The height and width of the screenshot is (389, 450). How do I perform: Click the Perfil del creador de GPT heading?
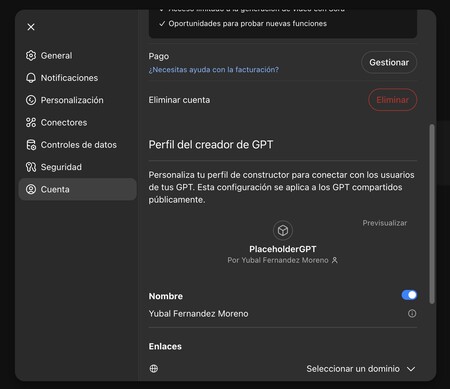tap(211, 145)
